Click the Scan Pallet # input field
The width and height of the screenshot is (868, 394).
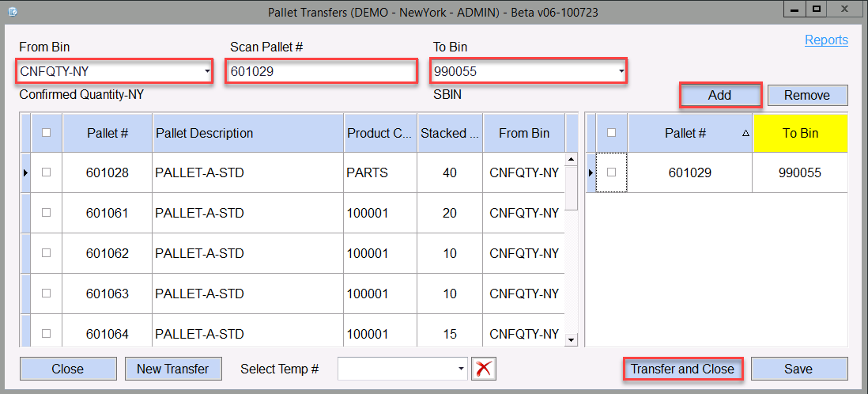click(x=321, y=72)
